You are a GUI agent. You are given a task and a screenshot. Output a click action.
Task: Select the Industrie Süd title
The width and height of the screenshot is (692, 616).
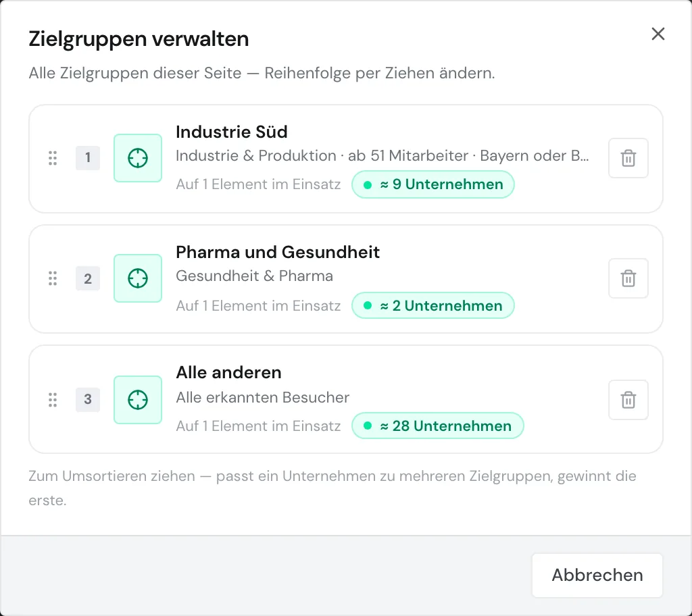tap(232, 132)
